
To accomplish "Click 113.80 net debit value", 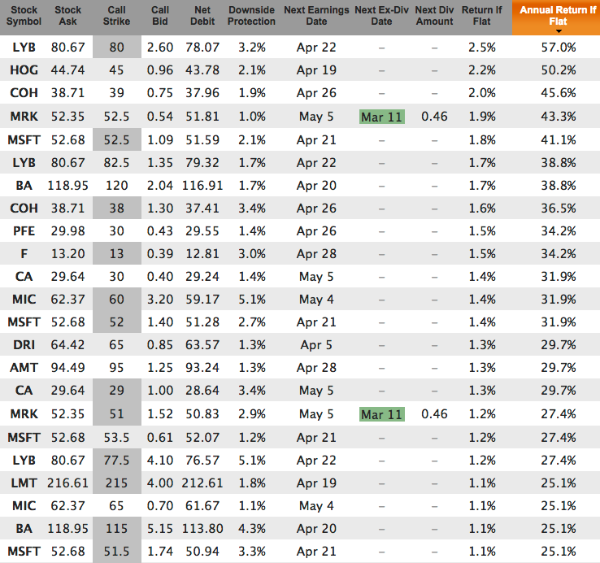I will coord(202,529).
